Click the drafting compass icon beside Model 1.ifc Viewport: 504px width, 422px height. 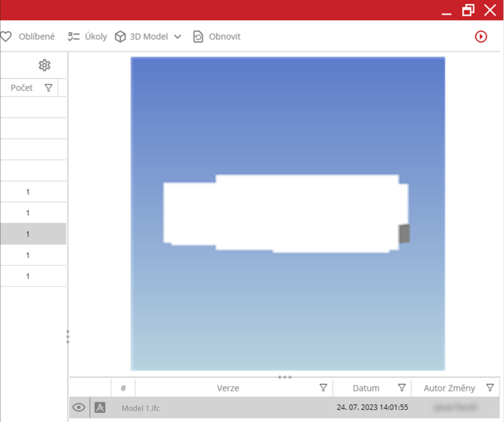tap(100, 408)
